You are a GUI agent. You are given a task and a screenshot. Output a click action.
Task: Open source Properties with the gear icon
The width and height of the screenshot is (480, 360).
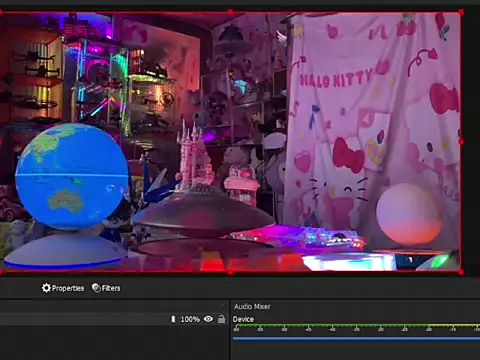(63, 288)
